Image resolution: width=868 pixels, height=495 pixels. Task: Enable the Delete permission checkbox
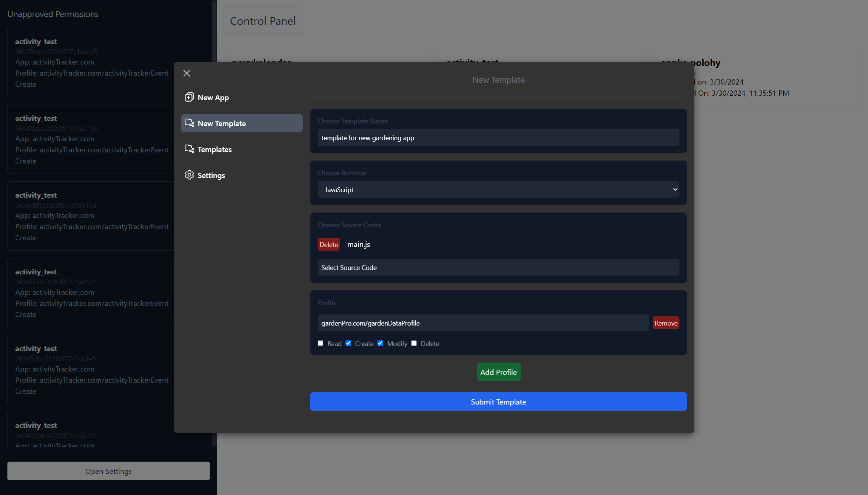pyautogui.click(x=414, y=343)
